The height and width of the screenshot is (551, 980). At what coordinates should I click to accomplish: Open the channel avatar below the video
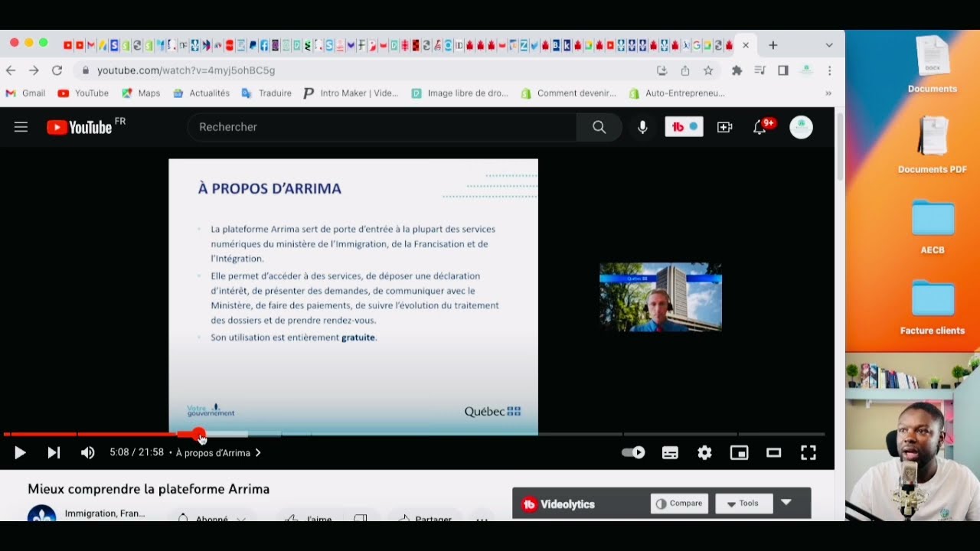[42, 514]
